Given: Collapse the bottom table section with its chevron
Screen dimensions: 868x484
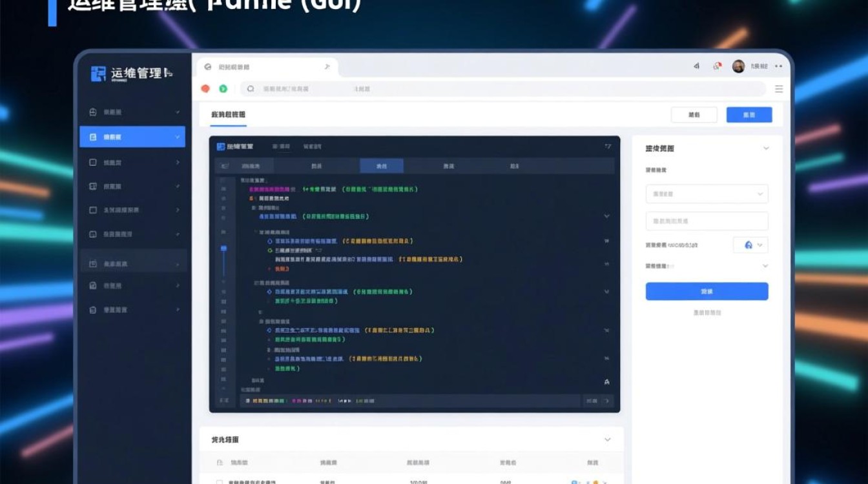Looking at the screenshot, I should click(x=607, y=439).
